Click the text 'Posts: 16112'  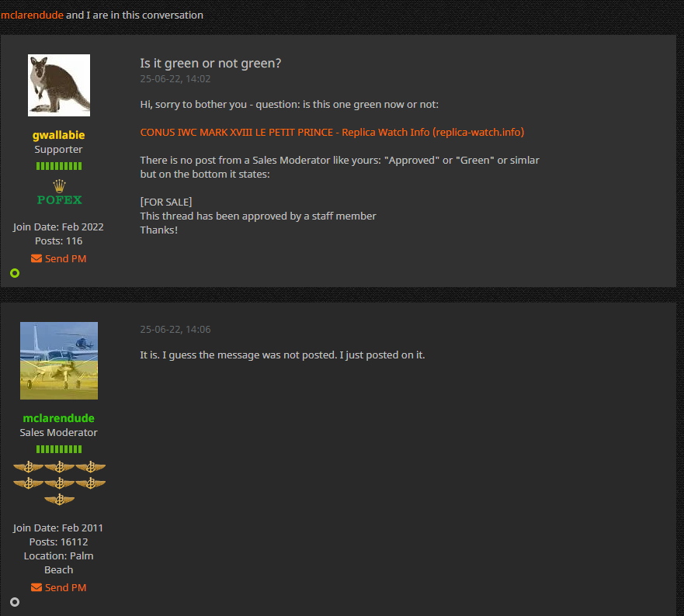click(x=58, y=542)
